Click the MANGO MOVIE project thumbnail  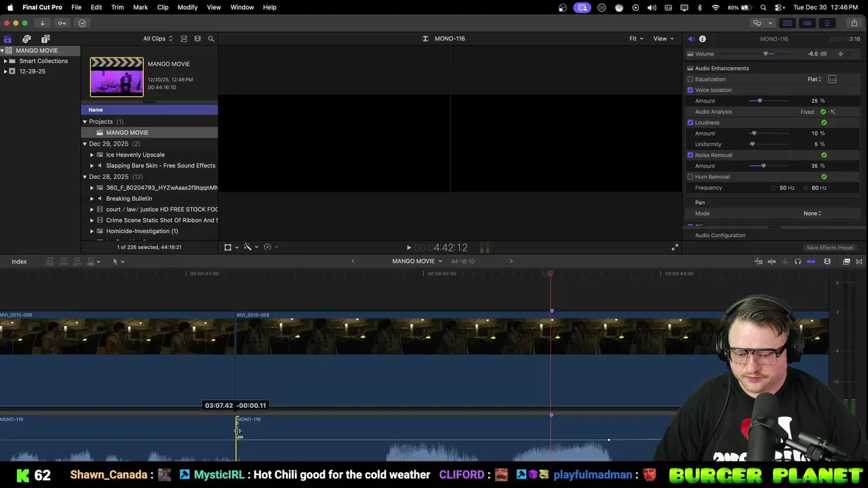point(117,77)
